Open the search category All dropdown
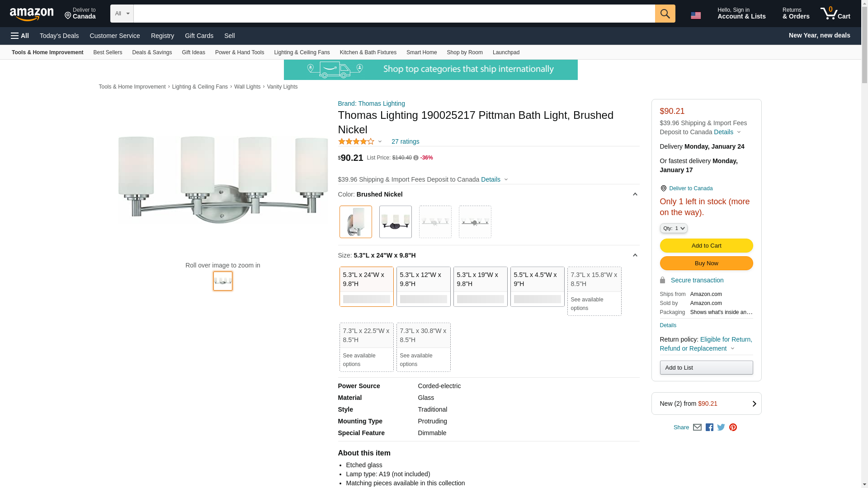 click(122, 14)
